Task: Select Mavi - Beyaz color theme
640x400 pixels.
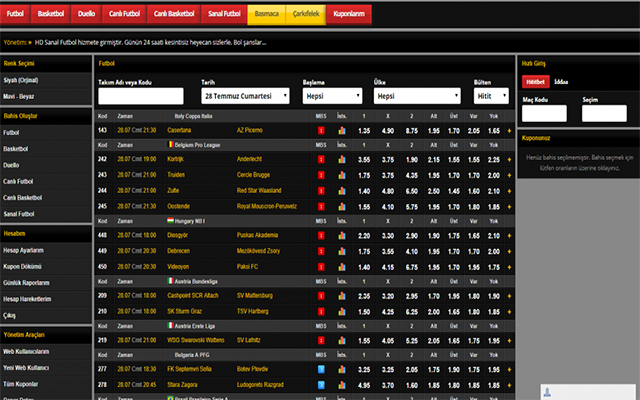Action: click(x=22, y=96)
